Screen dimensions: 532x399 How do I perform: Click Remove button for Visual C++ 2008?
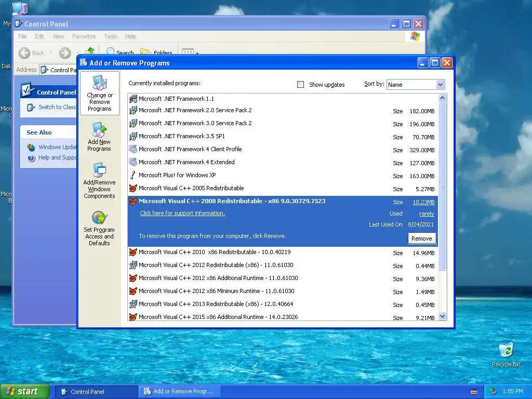click(x=422, y=238)
